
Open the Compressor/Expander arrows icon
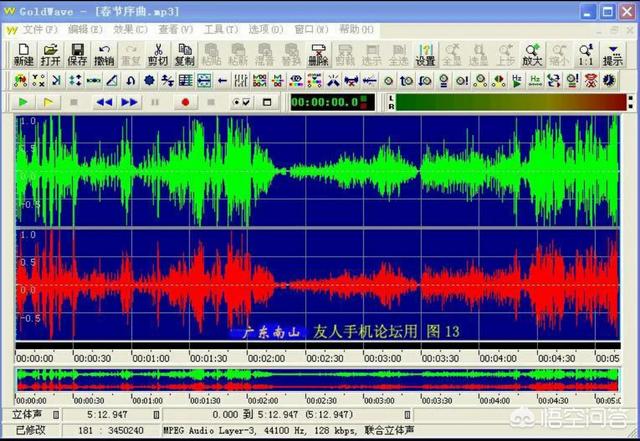75,80
